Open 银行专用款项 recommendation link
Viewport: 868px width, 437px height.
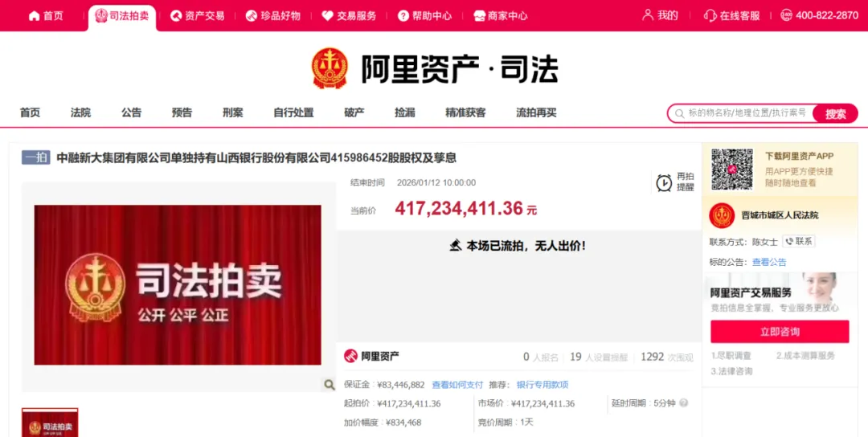542,385
